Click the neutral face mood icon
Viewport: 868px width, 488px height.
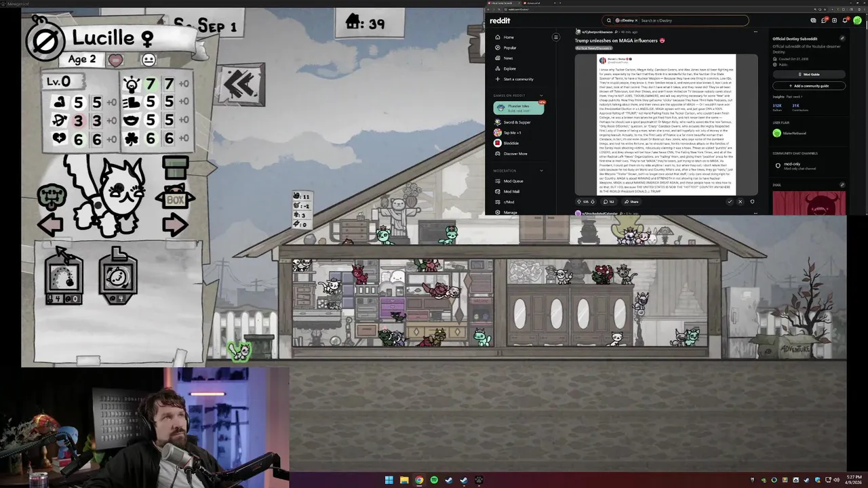(x=149, y=60)
